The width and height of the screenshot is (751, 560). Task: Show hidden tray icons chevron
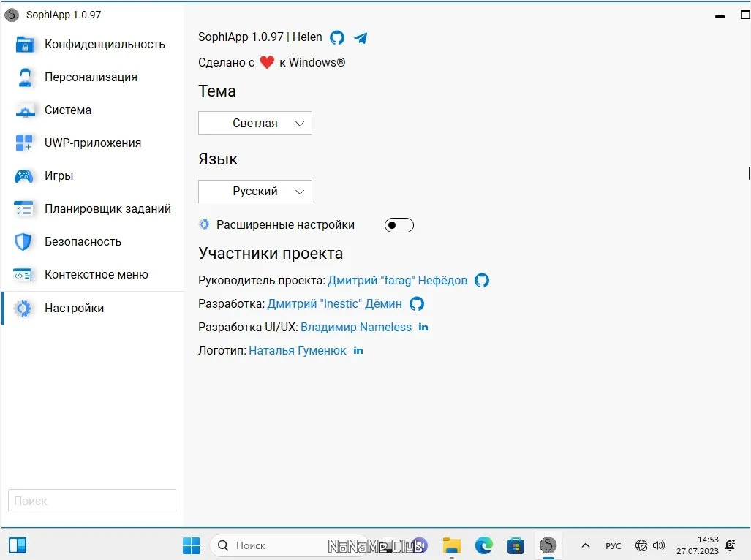pos(585,545)
